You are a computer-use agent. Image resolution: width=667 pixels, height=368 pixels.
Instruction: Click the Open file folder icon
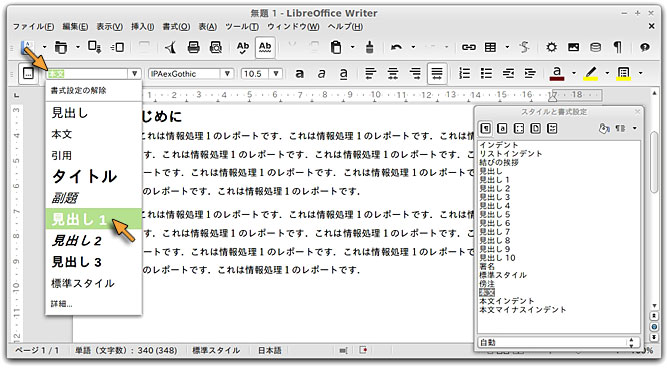61,47
